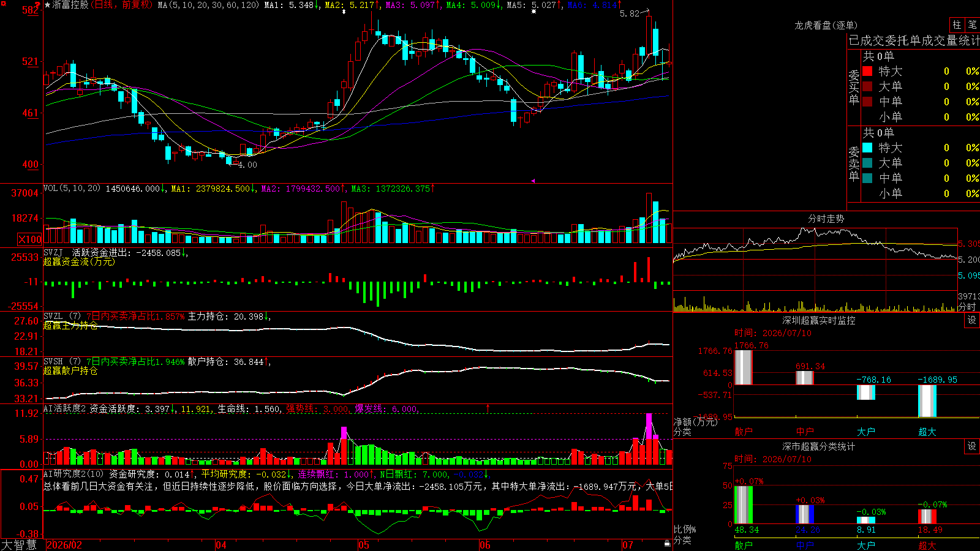
Task: Click the 5.82 high price label
Action: click(630, 13)
